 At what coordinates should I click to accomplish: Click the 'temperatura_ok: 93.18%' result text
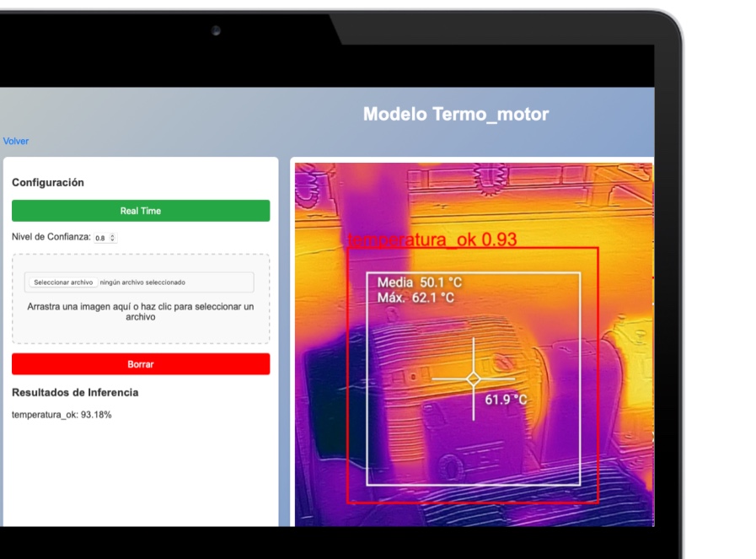click(x=62, y=415)
